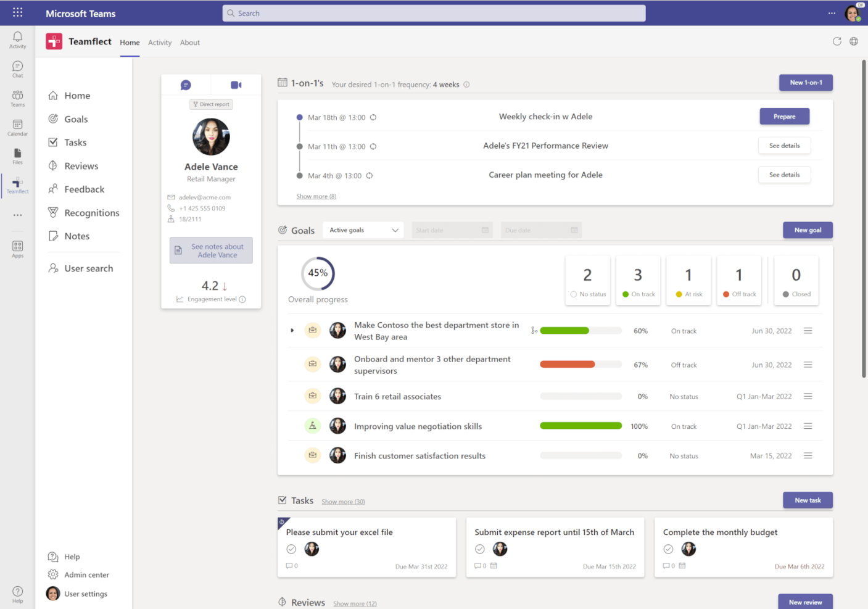The width and height of the screenshot is (868, 609).
Task: Open the Active goals dropdown
Action: pos(363,230)
